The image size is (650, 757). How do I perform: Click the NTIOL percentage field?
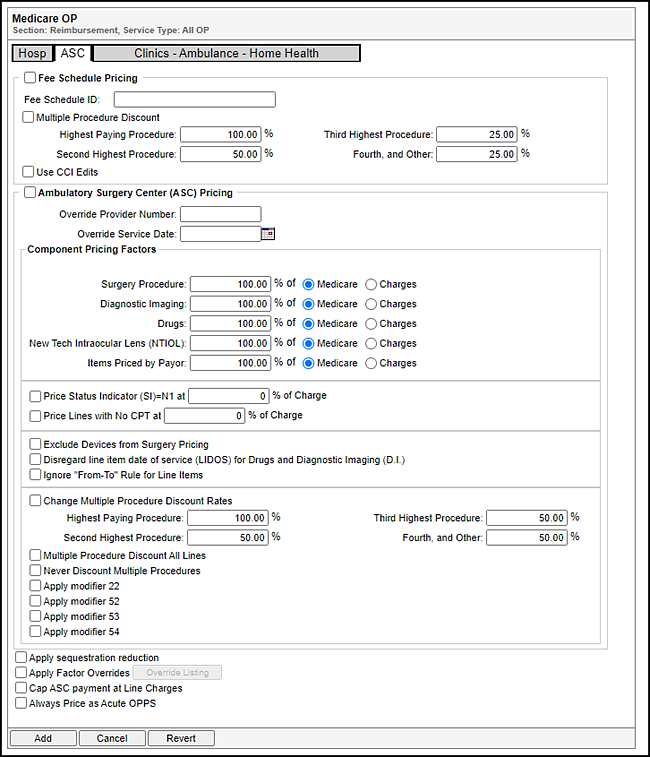pyautogui.click(x=230, y=344)
